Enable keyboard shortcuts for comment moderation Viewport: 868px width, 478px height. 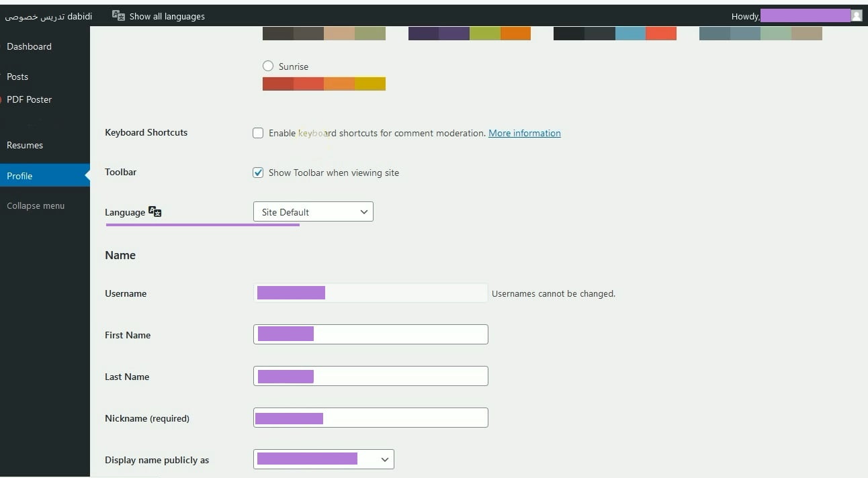pyautogui.click(x=258, y=133)
